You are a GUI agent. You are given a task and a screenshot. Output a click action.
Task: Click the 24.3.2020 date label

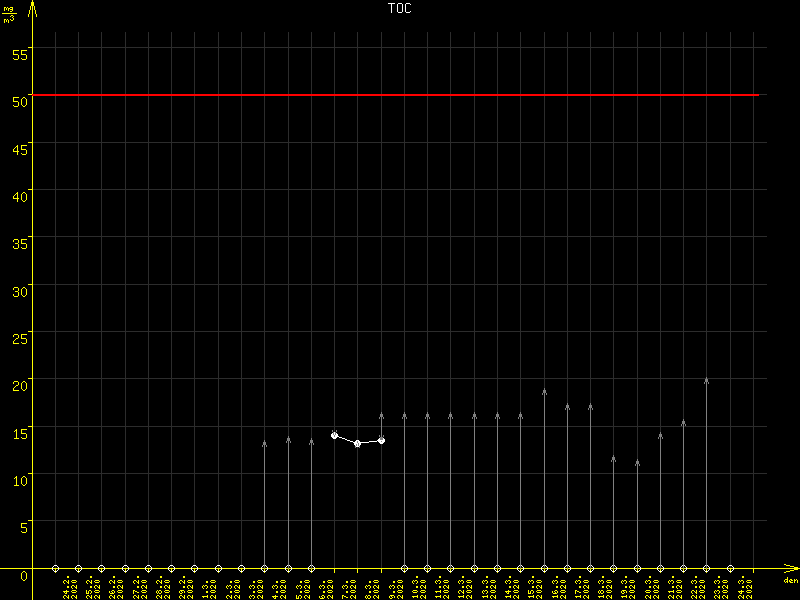click(x=741, y=587)
